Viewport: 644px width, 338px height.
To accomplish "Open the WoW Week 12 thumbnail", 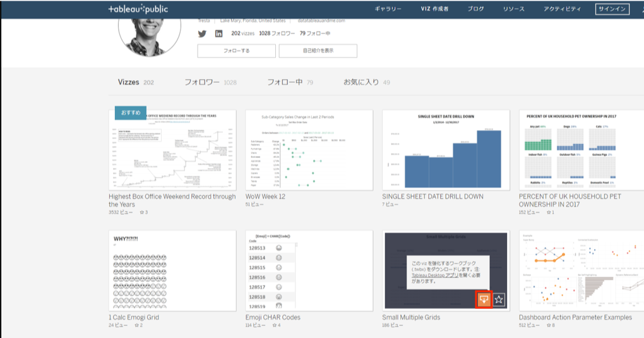I will [x=309, y=150].
